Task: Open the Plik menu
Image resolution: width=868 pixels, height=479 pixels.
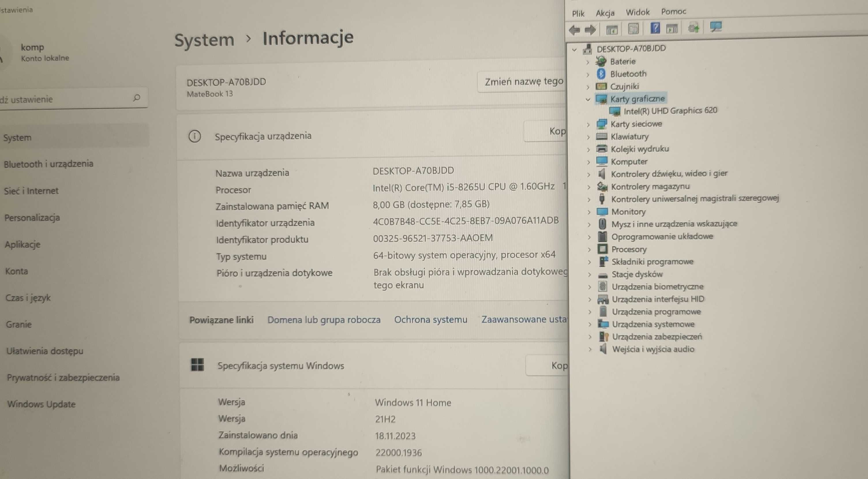Action: (578, 14)
